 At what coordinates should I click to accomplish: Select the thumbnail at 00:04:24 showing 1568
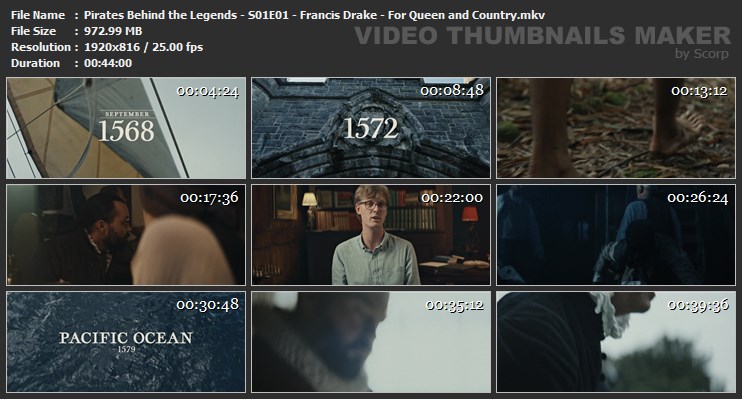point(126,128)
